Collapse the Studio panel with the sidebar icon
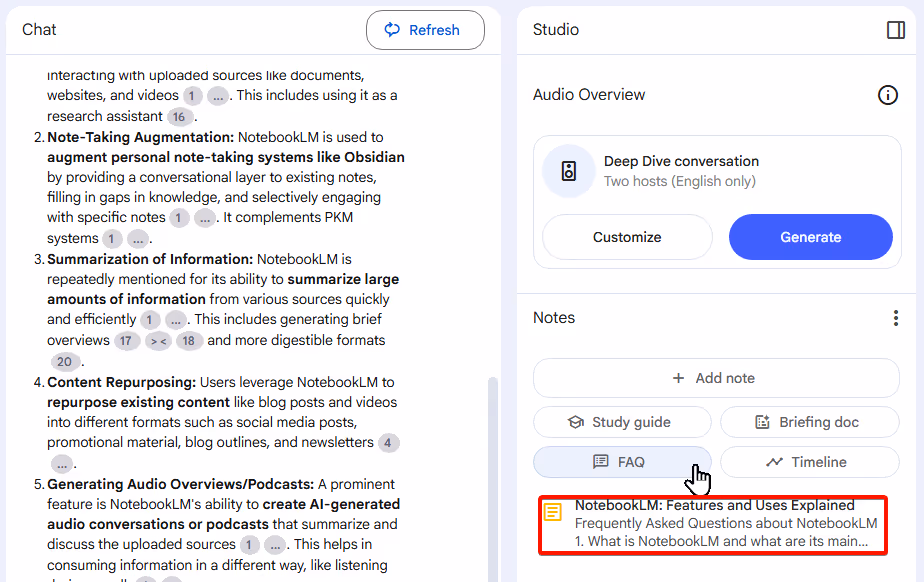This screenshot has width=924, height=582. tap(896, 29)
